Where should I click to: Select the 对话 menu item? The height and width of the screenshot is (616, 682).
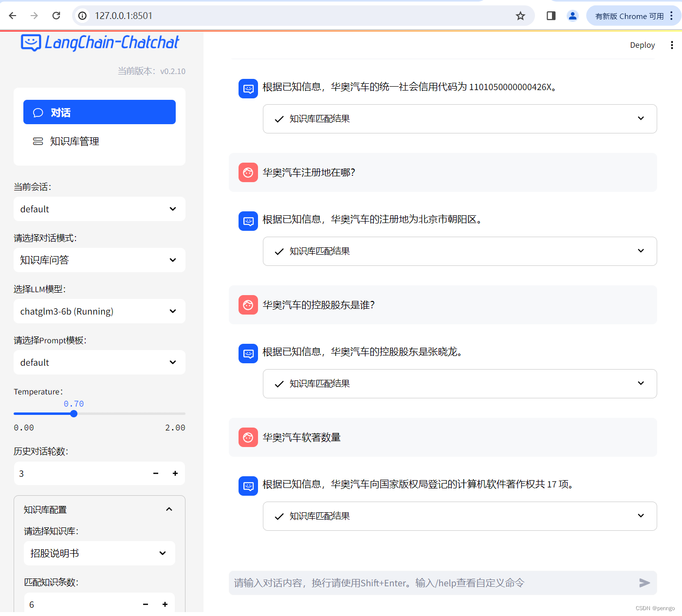99,112
